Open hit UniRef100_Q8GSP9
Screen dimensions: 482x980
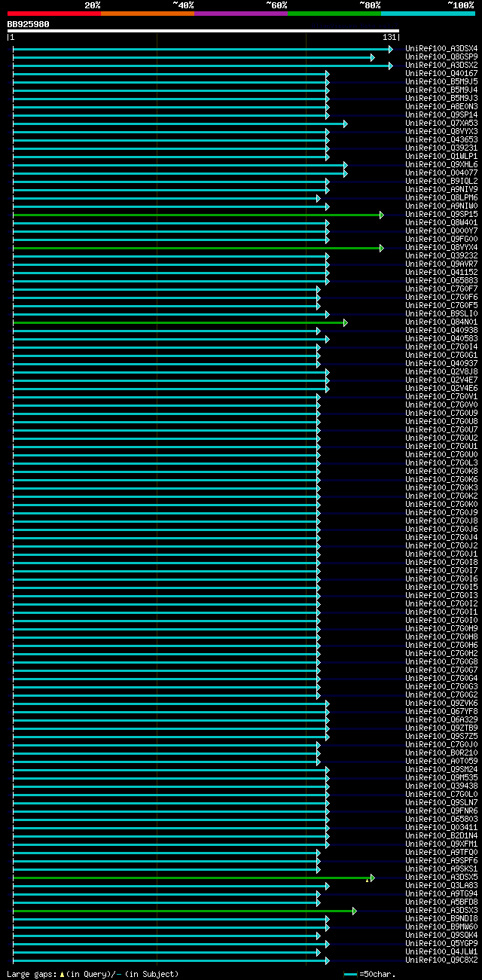coord(441,57)
